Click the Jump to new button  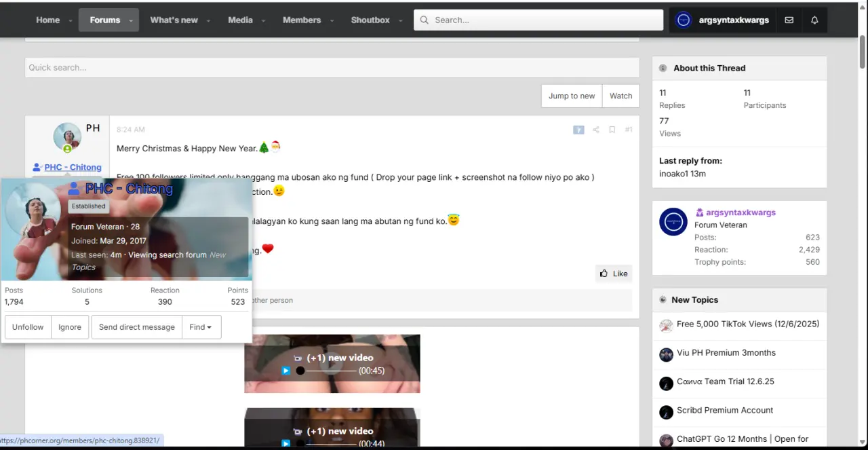tap(572, 96)
